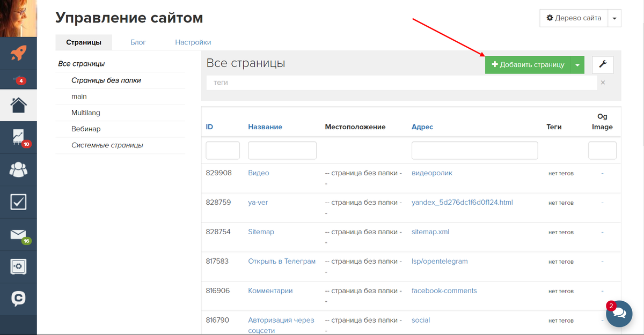Open the chat bubble widget with badge 2
This screenshot has width=644, height=335.
point(619,313)
